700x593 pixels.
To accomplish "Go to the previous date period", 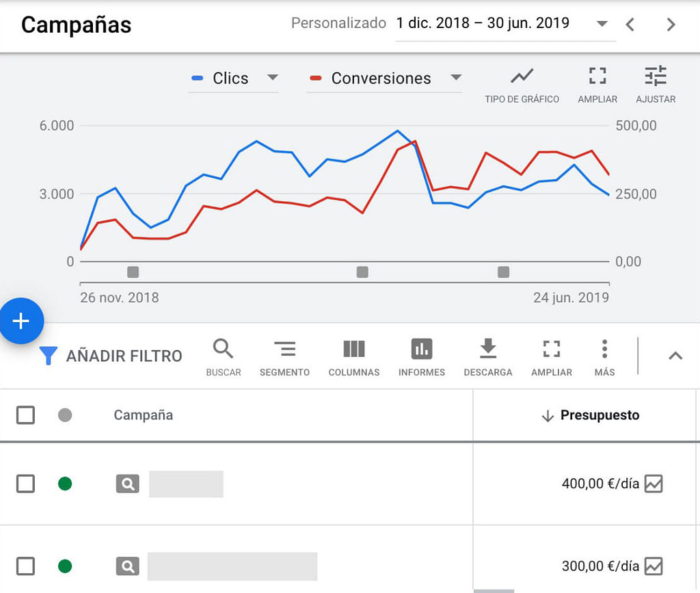I will [630, 25].
